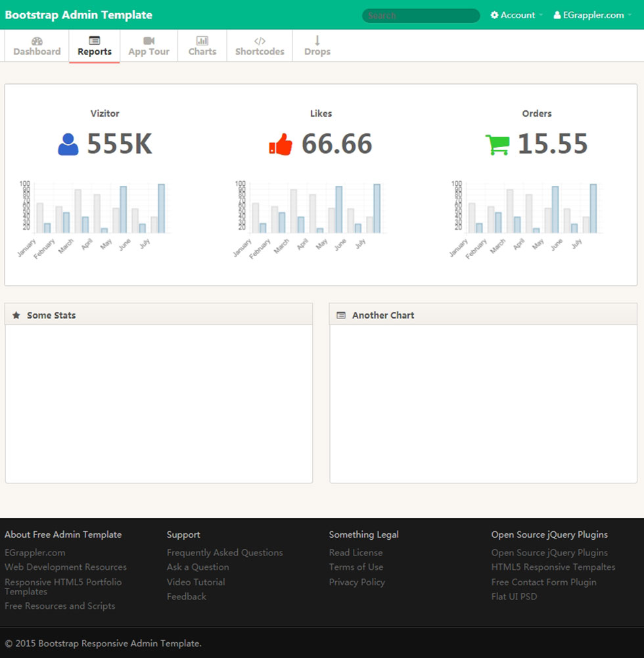
Task: Click the Something Legal footer heading
Action: coord(364,535)
